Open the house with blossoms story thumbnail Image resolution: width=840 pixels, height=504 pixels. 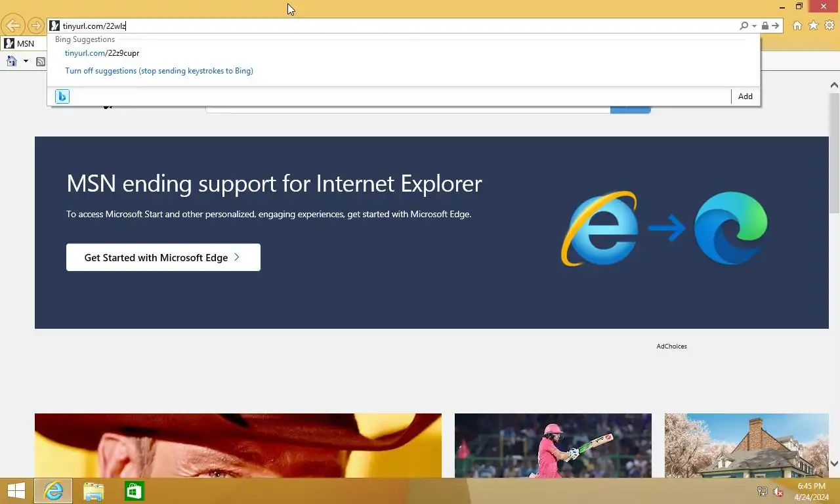[747, 446]
